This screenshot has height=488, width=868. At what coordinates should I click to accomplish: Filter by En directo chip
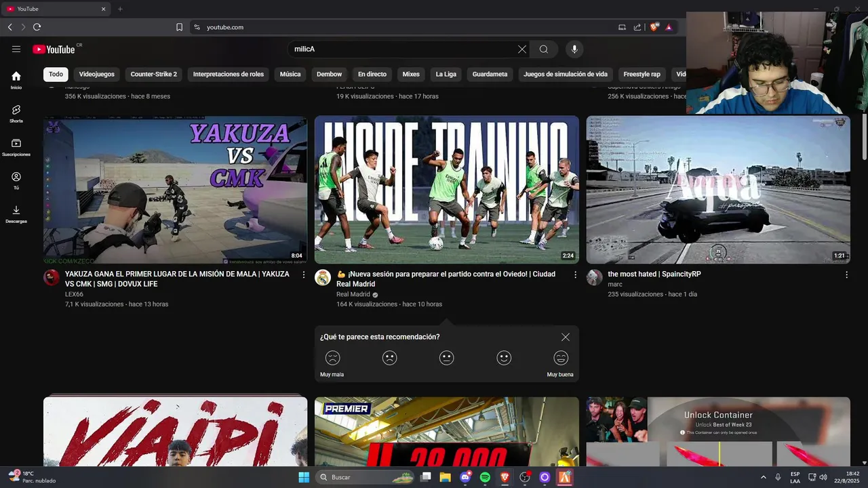372,75
